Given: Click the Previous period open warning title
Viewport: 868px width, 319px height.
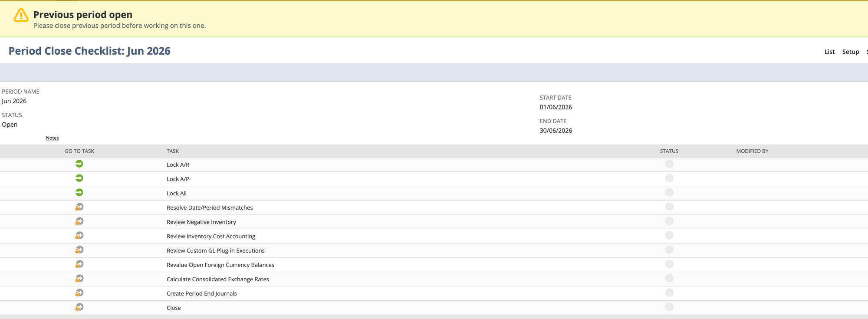Looking at the screenshot, I should click(83, 15).
